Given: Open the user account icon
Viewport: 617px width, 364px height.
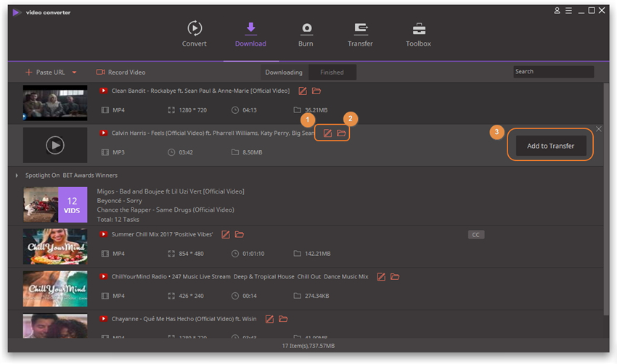Looking at the screenshot, I should (x=557, y=11).
